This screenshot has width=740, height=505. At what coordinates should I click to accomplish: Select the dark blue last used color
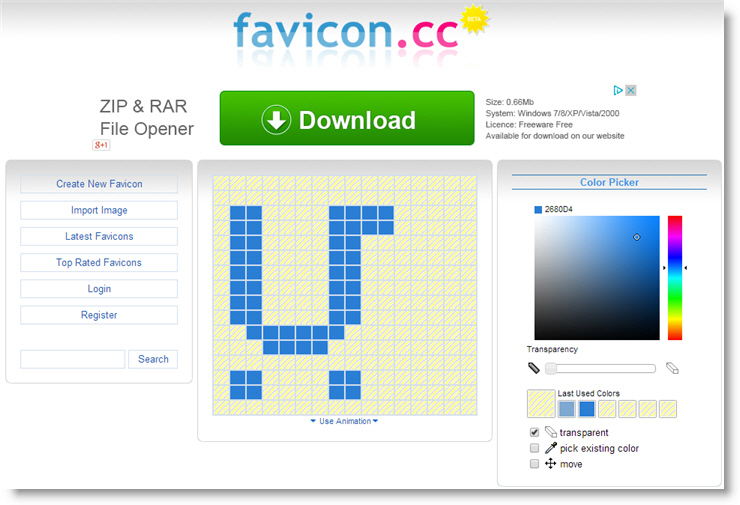pos(587,409)
